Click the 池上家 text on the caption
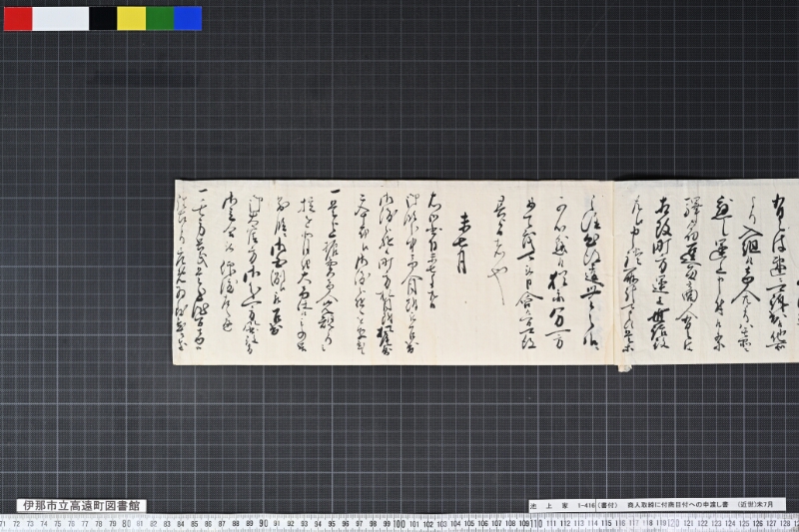 (548, 505)
